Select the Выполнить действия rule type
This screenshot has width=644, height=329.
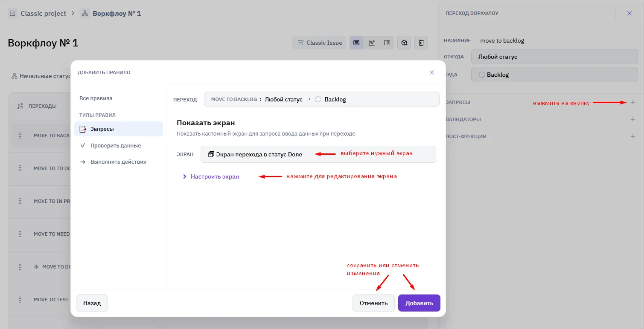coord(118,162)
